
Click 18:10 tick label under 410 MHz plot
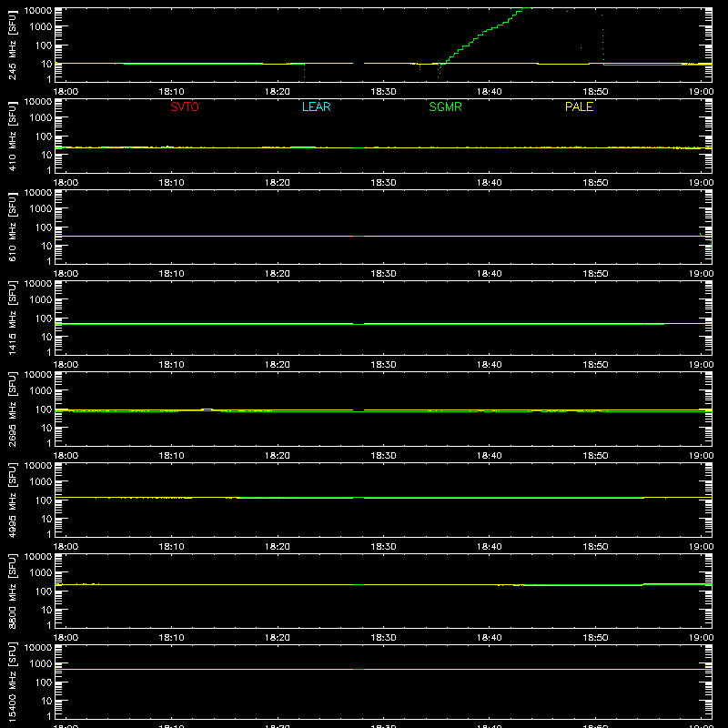pyautogui.click(x=171, y=183)
